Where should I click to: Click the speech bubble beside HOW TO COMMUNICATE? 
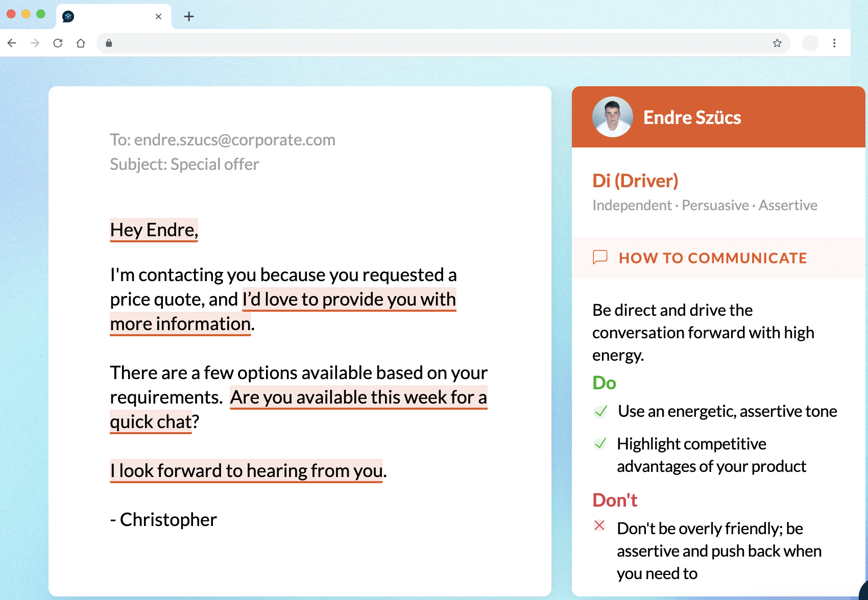click(x=601, y=258)
